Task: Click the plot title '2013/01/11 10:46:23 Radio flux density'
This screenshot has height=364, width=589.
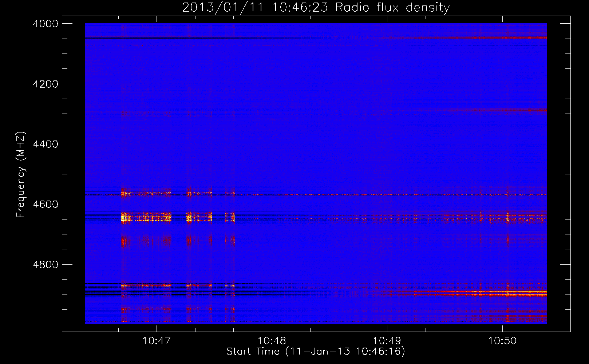Action: 316,7
